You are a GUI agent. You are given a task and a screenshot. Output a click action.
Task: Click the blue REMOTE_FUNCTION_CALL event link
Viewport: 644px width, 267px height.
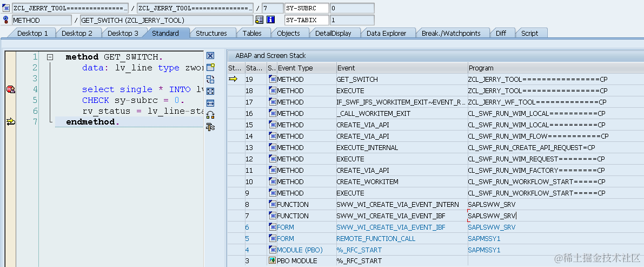(376, 239)
